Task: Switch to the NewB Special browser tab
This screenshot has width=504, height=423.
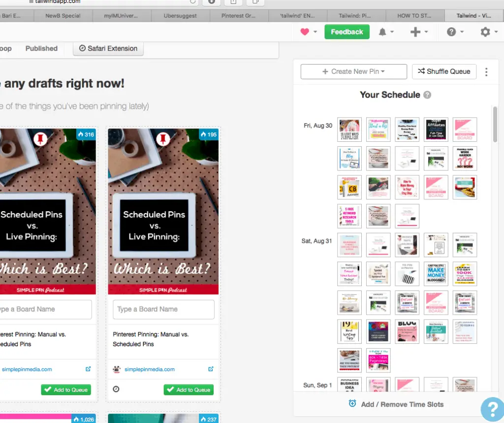Action: click(63, 16)
